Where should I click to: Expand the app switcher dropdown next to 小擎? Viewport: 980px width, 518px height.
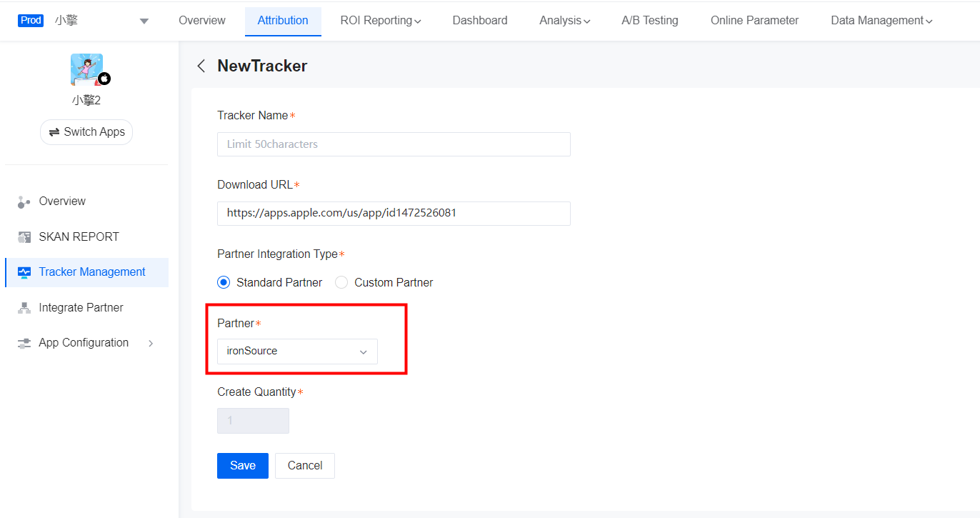pos(144,21)
